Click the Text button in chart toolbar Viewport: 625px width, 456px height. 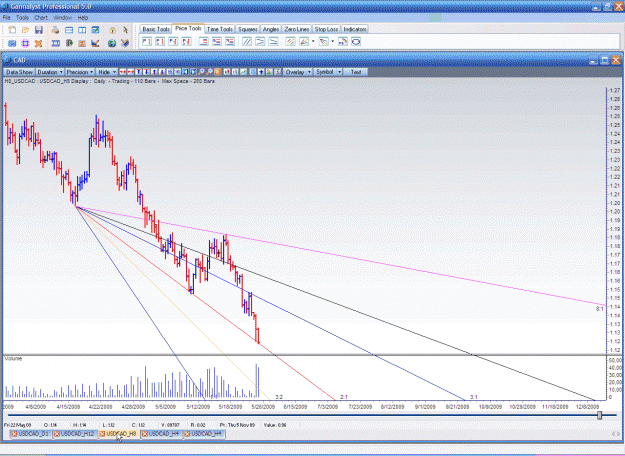pos(356,72)
